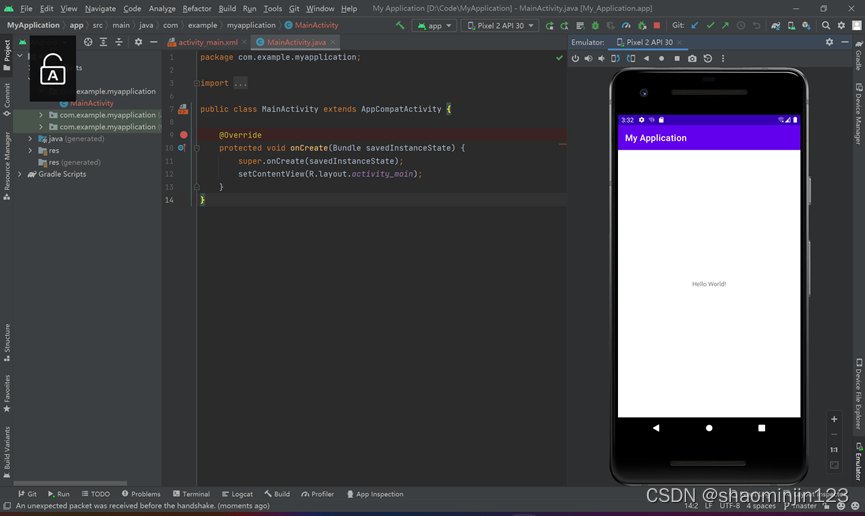Click Select Opened File target icon in Project panel
The width and height of the screenshot is (865, 516).
(88, 42)
